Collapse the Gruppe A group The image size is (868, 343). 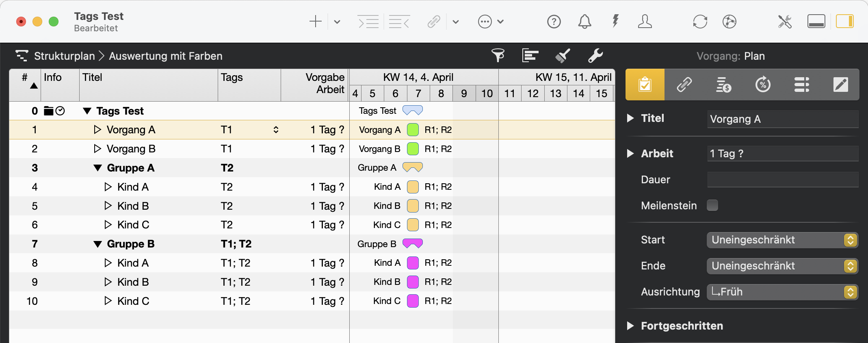97,168
